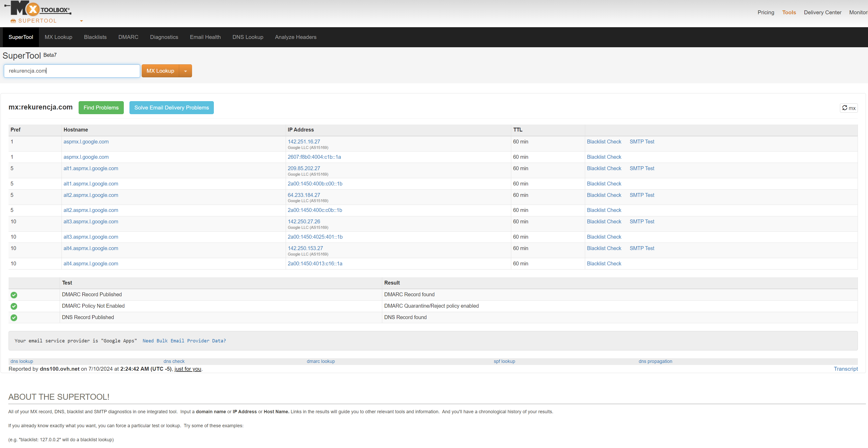Open IP address 142.250.153.27 link
The width and height of the screenshot is (868, 448).
pos(305,249)
